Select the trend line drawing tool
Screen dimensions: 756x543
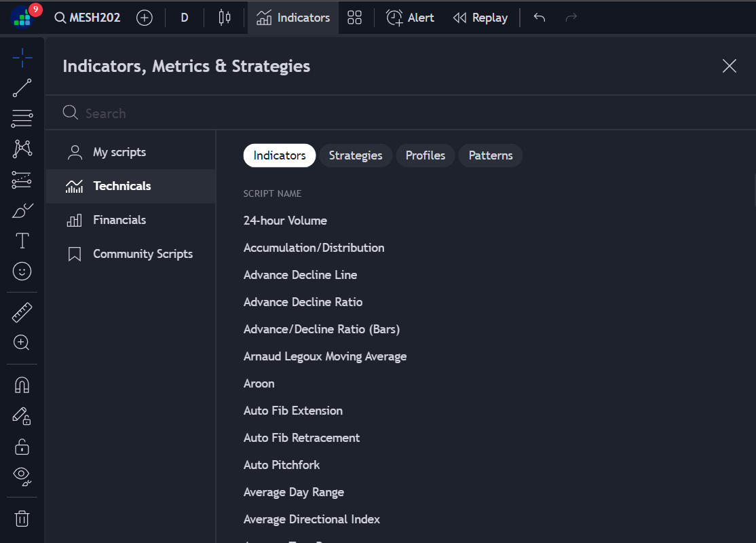pos(22,88)
